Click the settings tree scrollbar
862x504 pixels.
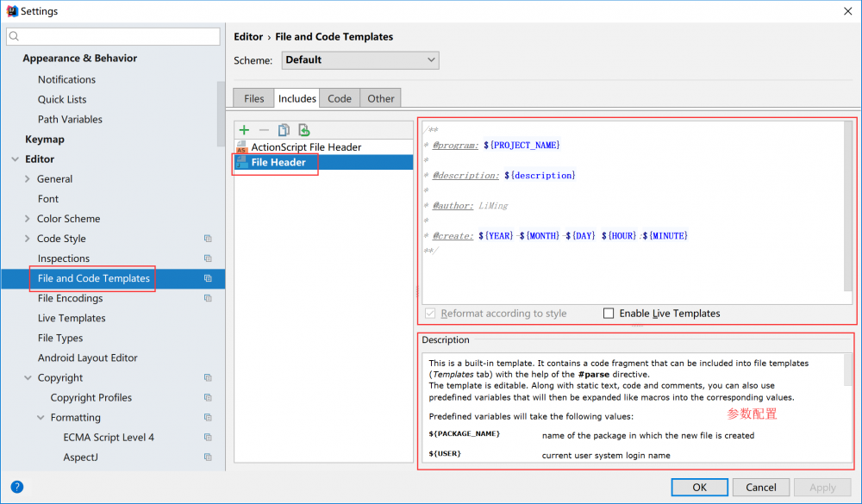pyautogui.click(x=221, y=113)
